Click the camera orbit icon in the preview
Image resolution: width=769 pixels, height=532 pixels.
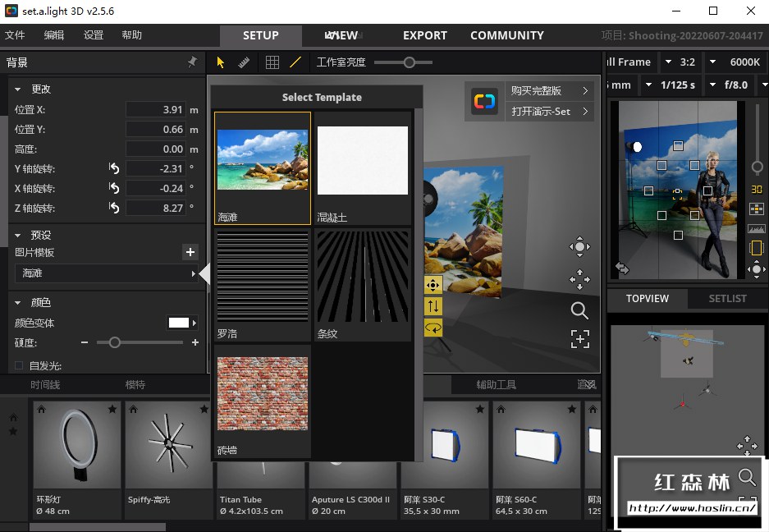pos(757,269)
